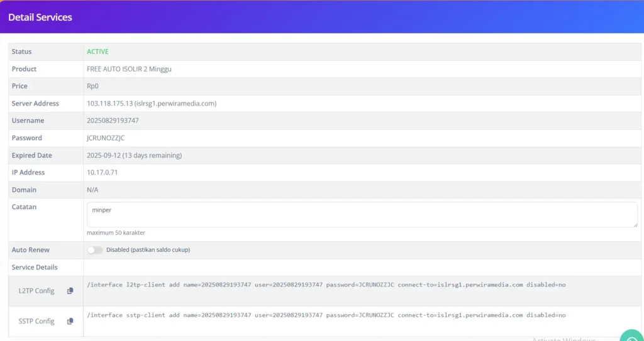This screenshot has width=644, height=341.
Task: Click the Catatan notes text box
Action: coord(362,214)
